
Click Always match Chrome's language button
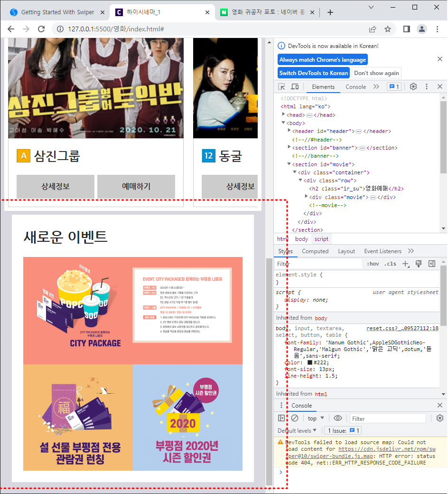[322, 59]
